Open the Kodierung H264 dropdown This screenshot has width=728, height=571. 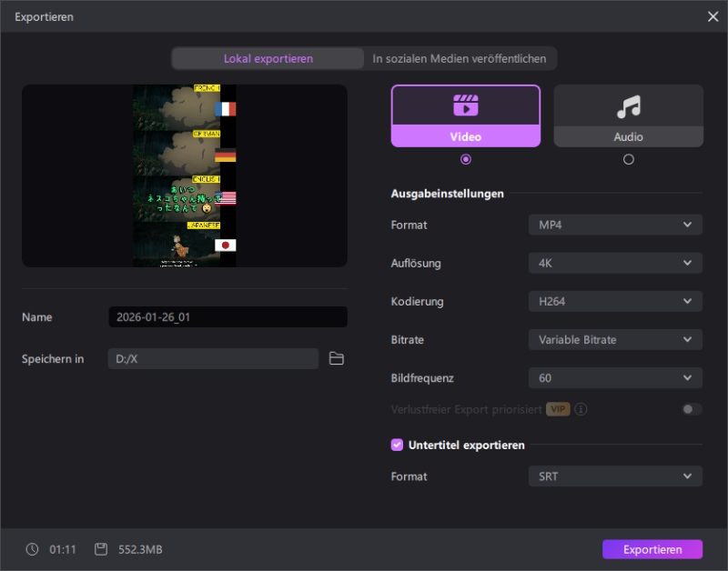click(615, 301)
